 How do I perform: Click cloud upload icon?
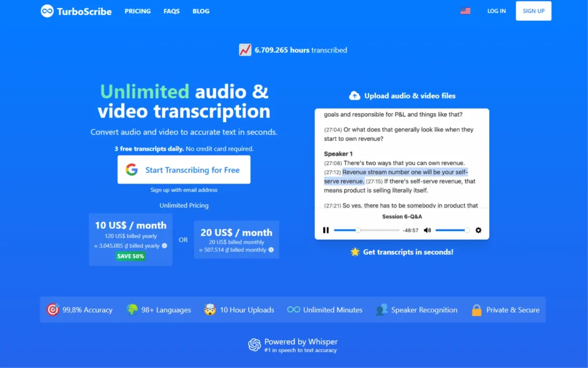(354, 96)
